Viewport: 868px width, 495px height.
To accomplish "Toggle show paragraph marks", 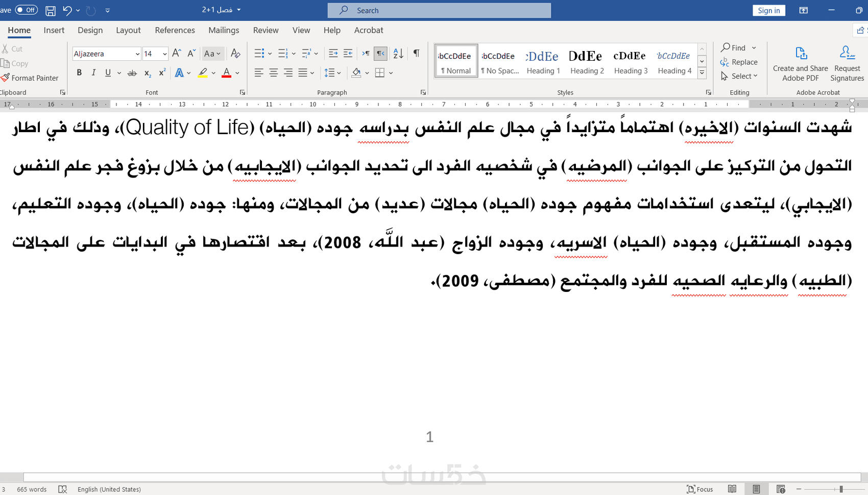I will coord(417,54).
